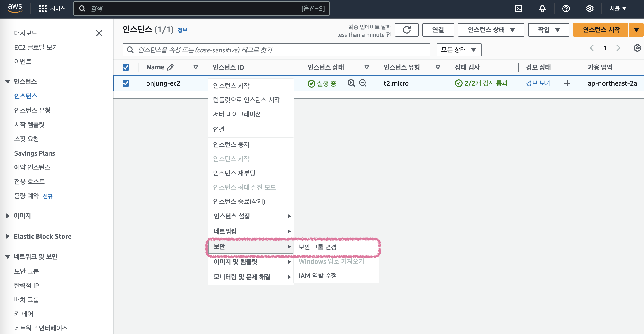Open the notifications bell icon
The width and height of the screenshot is (644, 334).
pos(542,9)
